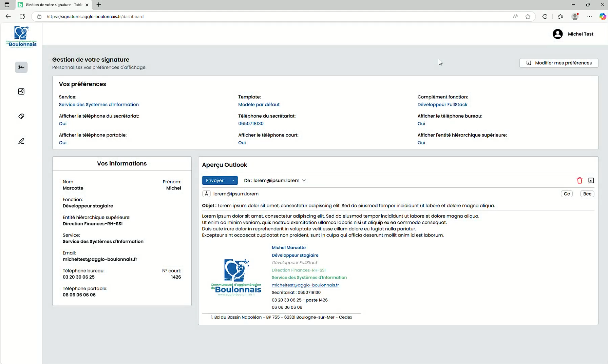
Task: Click the Michel Test user avatar
Action: (557, 34)
